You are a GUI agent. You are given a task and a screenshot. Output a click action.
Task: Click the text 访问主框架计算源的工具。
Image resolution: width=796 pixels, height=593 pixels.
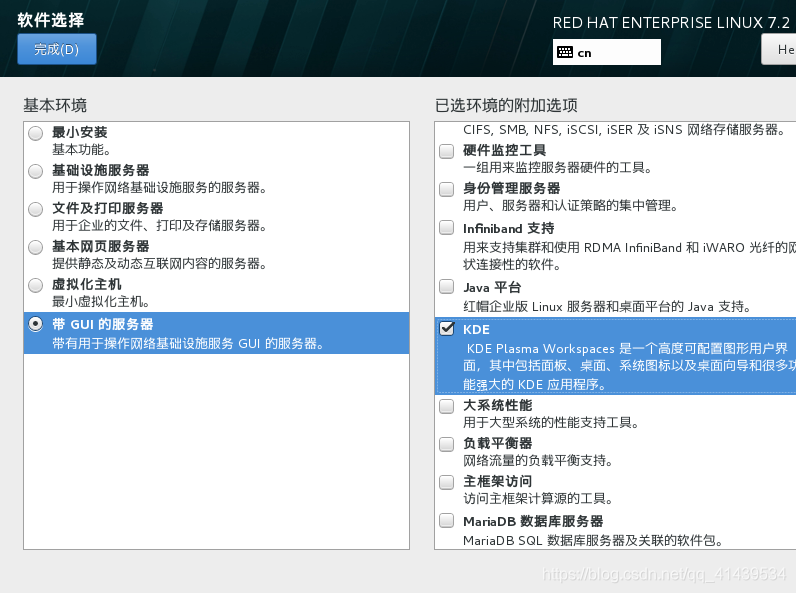539,499
